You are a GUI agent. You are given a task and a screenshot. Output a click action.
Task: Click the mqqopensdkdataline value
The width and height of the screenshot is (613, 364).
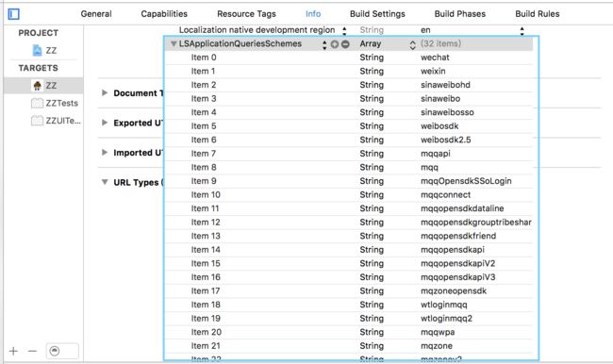point(462,208)
